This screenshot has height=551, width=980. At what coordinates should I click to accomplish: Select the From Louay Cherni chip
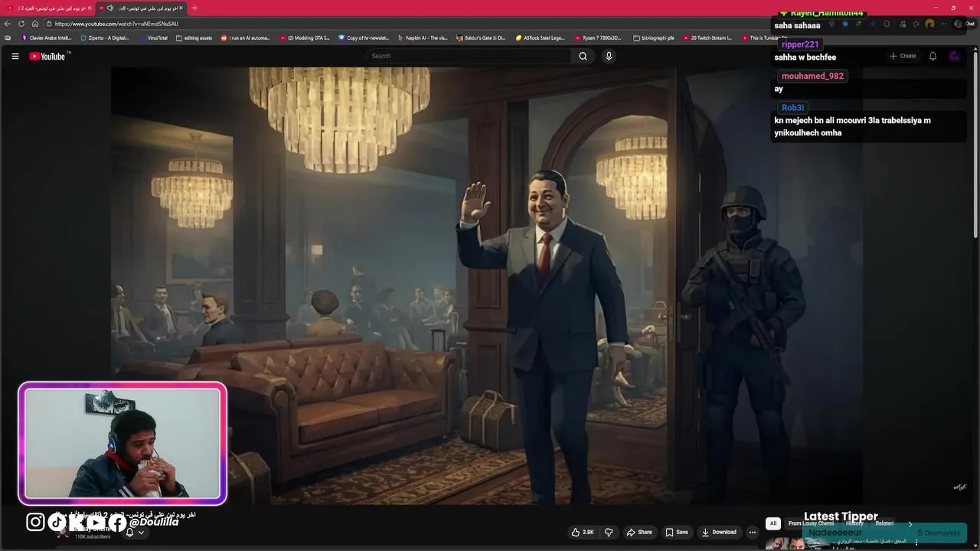point(811,523)
